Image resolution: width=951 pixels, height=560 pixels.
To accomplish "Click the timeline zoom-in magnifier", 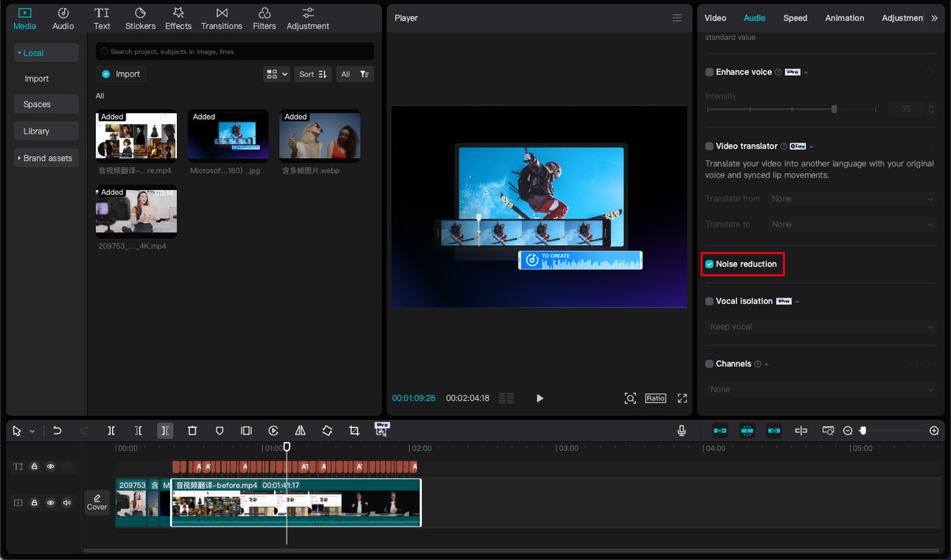I will point(934,431).
